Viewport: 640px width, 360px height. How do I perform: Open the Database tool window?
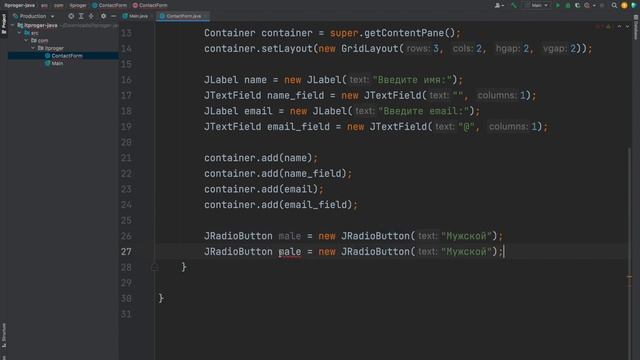click(636, 27)
